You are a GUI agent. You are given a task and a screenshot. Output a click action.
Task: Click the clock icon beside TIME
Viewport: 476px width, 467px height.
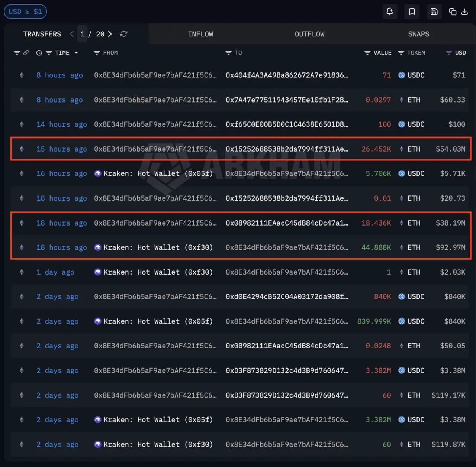[x=39, y=53]
